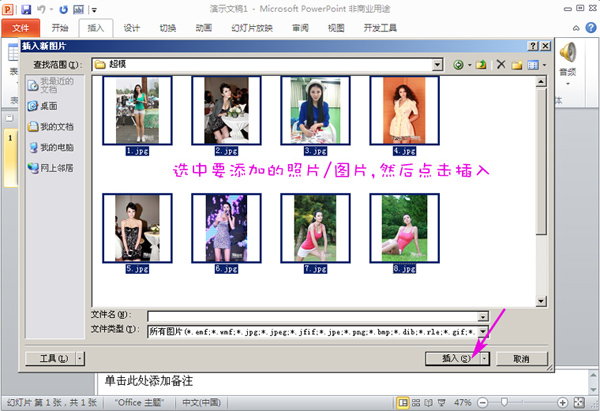Click the PowerPoint help question icon
The width and height of the screenshot is (600, 411).
(591, 28)
